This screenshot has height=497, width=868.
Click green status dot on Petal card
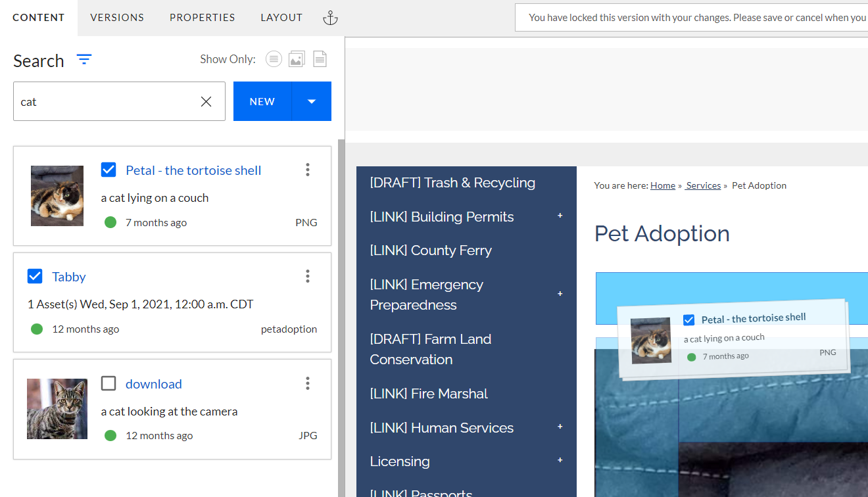[110, 222]
